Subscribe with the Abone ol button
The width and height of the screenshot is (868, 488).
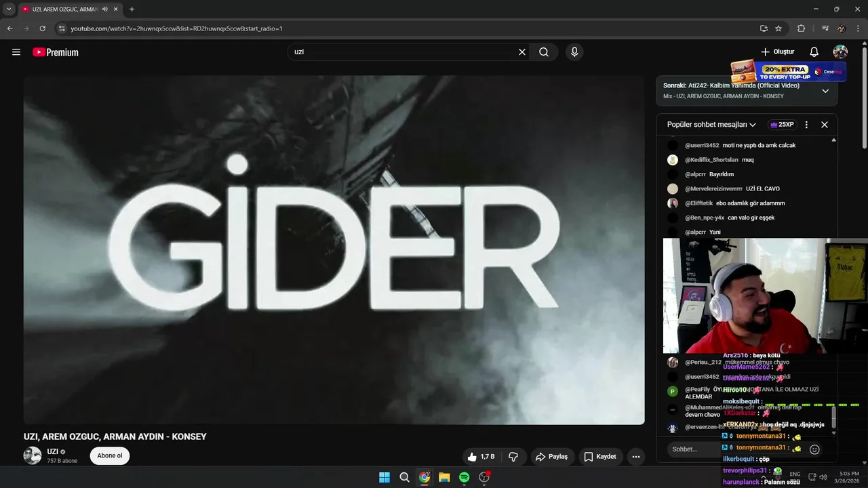(110, 456)
